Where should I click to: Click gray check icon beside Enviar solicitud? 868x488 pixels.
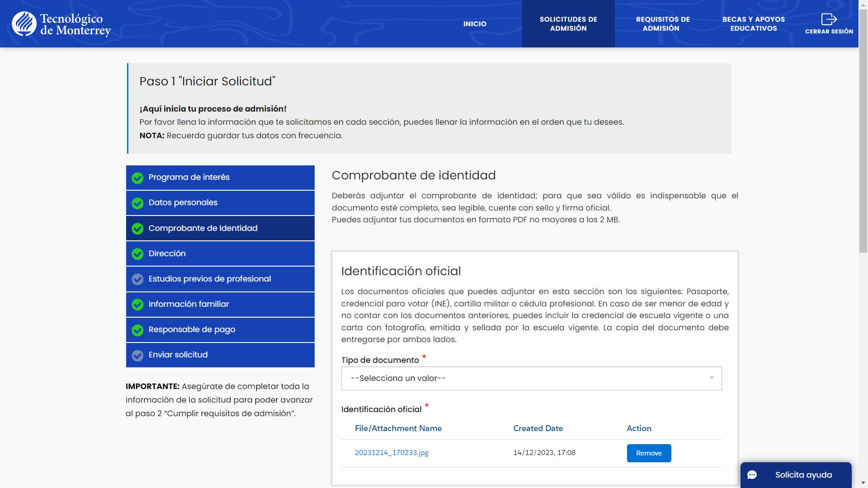click(x=137, y=356)
